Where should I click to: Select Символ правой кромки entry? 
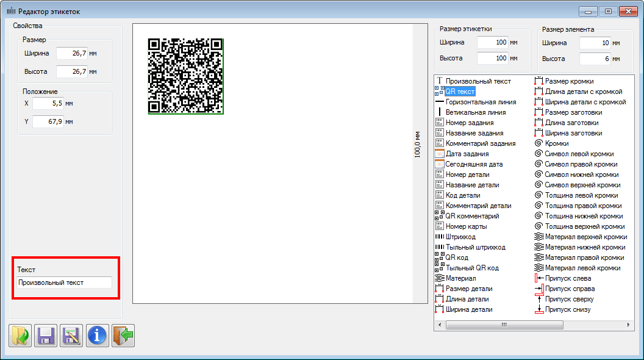point(581,164)
